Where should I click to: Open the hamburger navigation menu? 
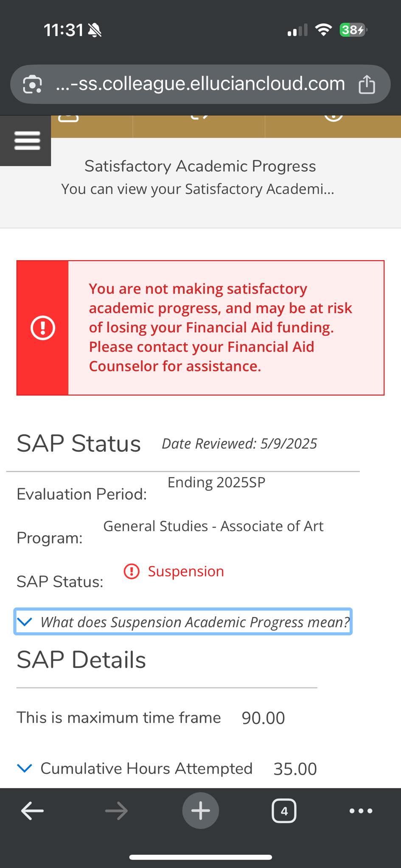27,140
